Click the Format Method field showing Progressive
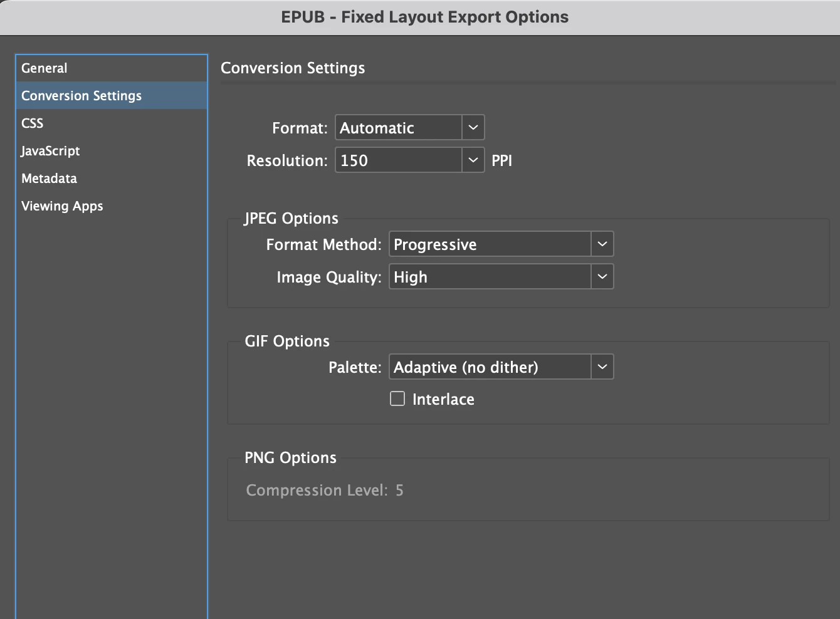This screenshot has width=840, height=619. (490, 244)
